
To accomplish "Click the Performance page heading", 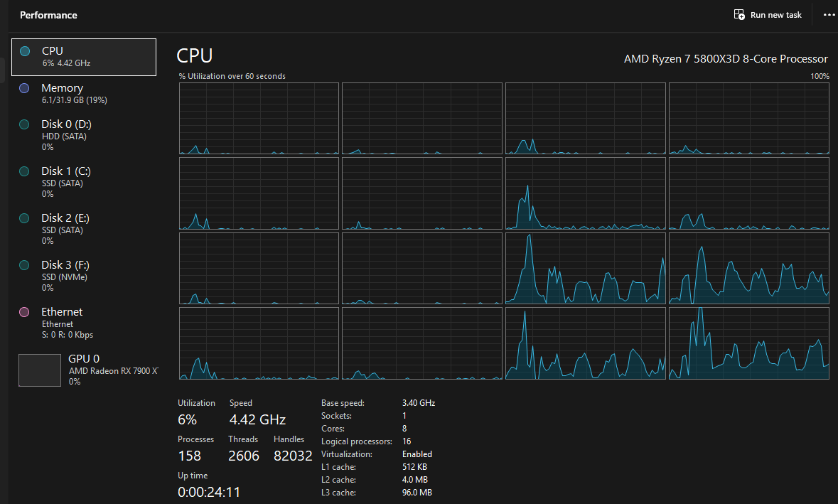I will 48,15.
